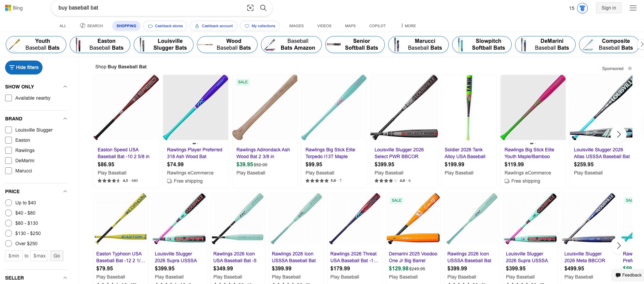Screen dimensions: 644x284
Task: Click the minimum price input field
Action: point(14,255)
